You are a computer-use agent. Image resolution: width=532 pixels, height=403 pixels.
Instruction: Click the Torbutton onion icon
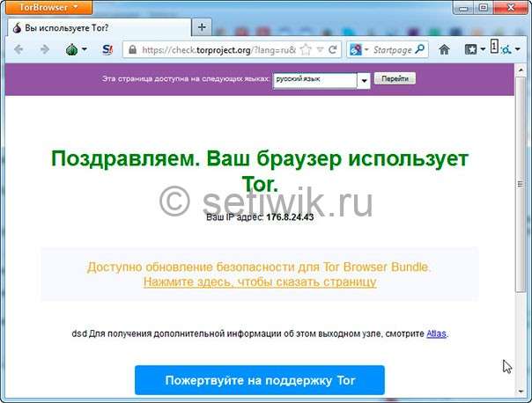(x=71, y=50)
